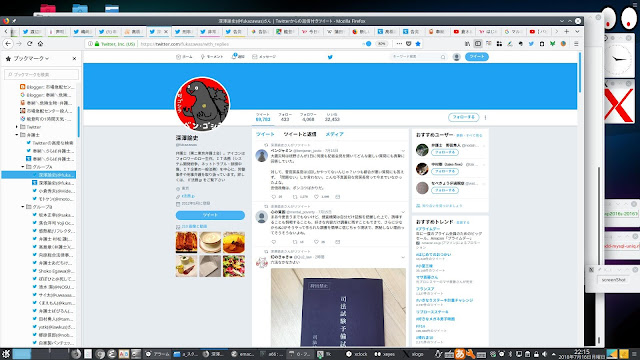Open the first tweet's dropdown chevron
This screenshot has height=360, width=640.
pyautogui.click(x=403, y=151)
